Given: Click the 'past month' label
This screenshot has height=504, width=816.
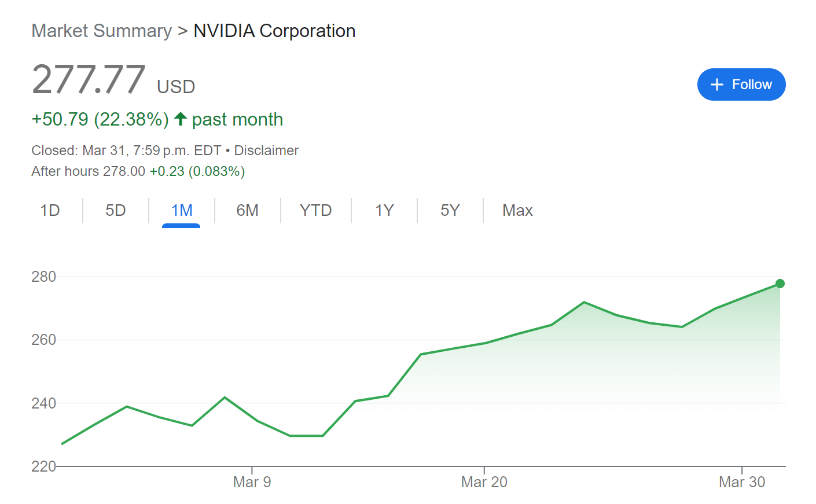Looking at the screenshot, I should (237, 119).
